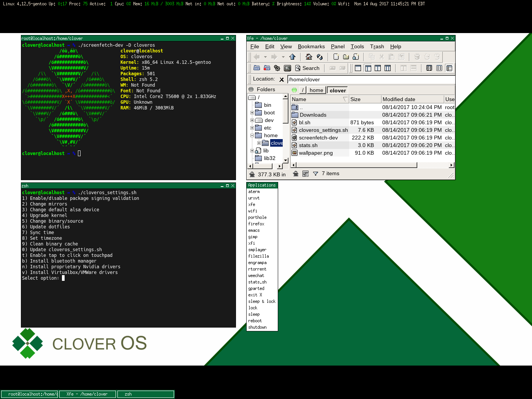Click the back arrow in the Xfe toolbar
Screen dimensions: 532x399
point(256,57)
